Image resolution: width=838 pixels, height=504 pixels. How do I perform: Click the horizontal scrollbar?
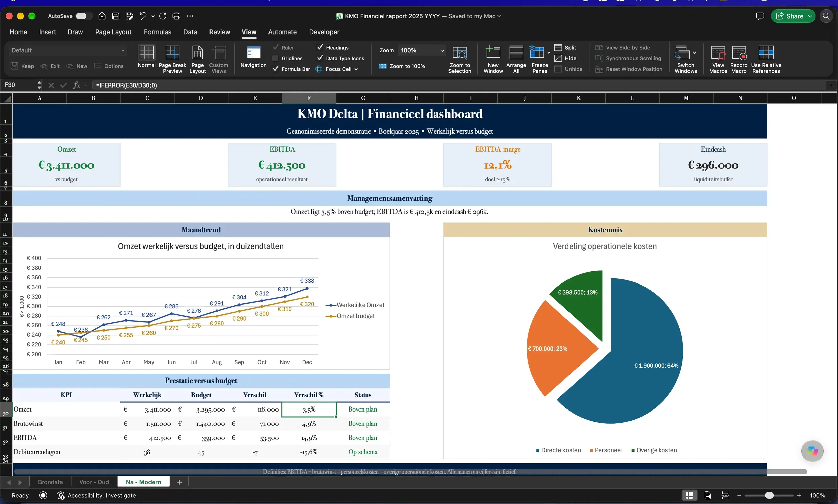click(x=410, y=472)
